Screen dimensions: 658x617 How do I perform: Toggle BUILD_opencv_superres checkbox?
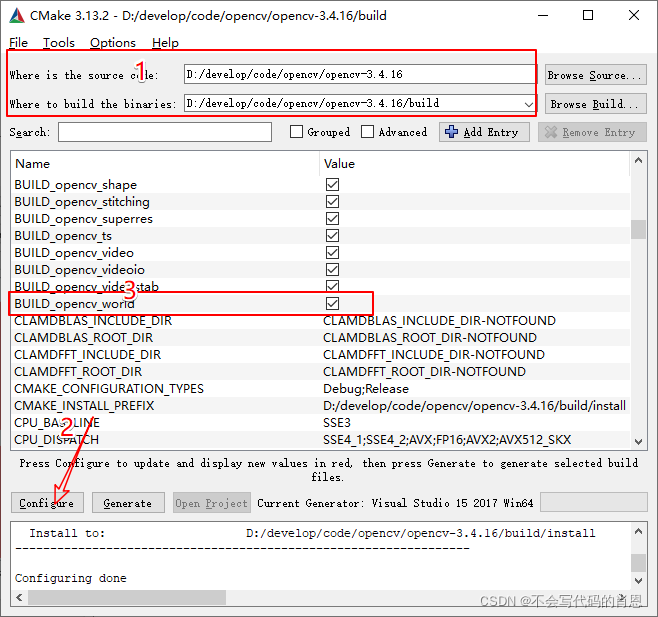coord(332,218)
